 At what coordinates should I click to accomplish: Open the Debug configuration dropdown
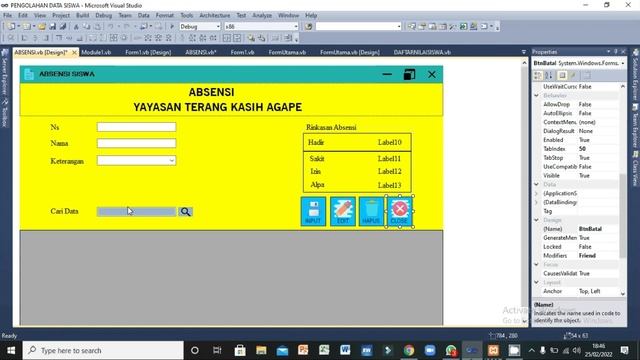click(218, 27)
